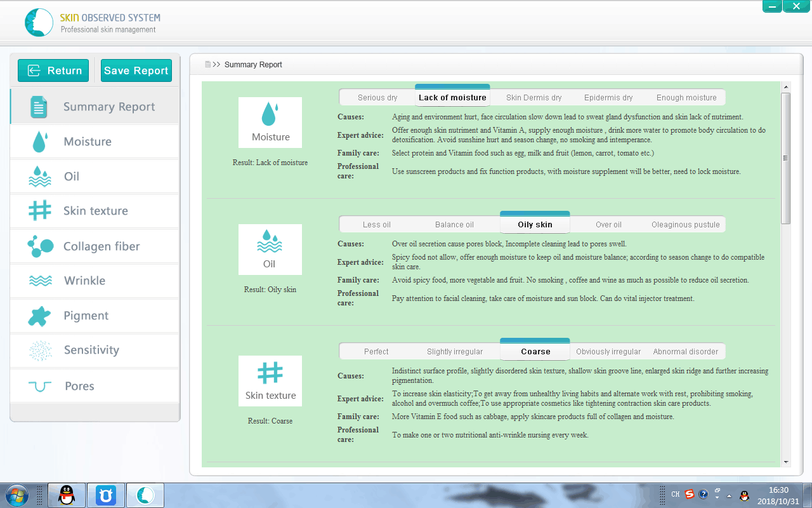Select the Sensitivity dotted icon
Viewport: 812px width, 508px height.
pyautogui.click(x=40, y=350)
